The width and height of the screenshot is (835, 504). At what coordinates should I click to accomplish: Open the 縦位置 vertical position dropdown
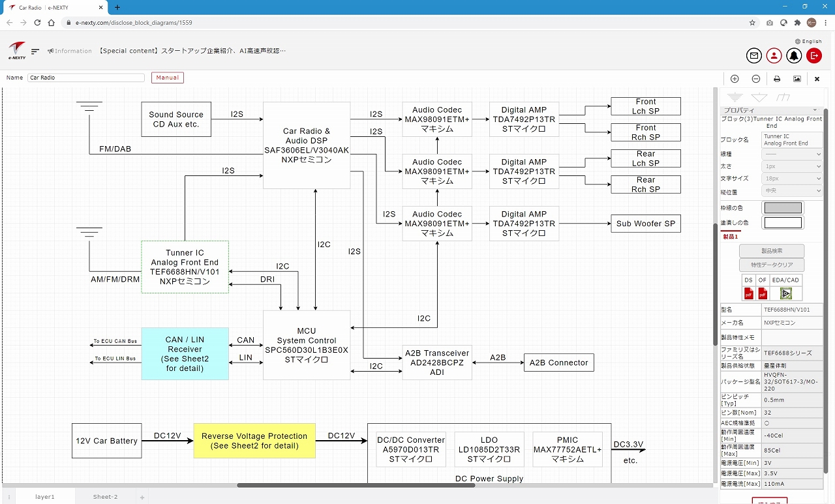coord(792,191)
